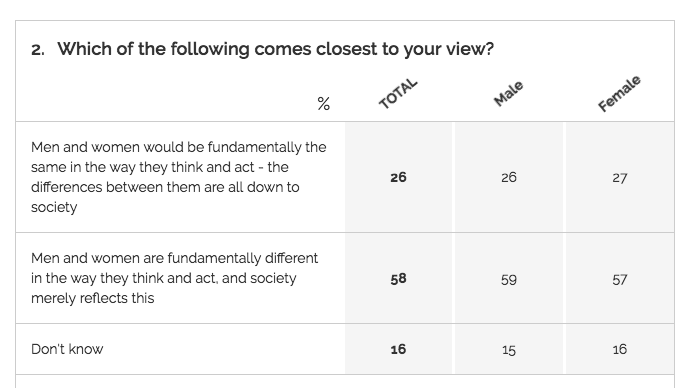Viewport: 687px width, 388px height.
Task: Click Male value 15 cell
Action: [509, 349]
